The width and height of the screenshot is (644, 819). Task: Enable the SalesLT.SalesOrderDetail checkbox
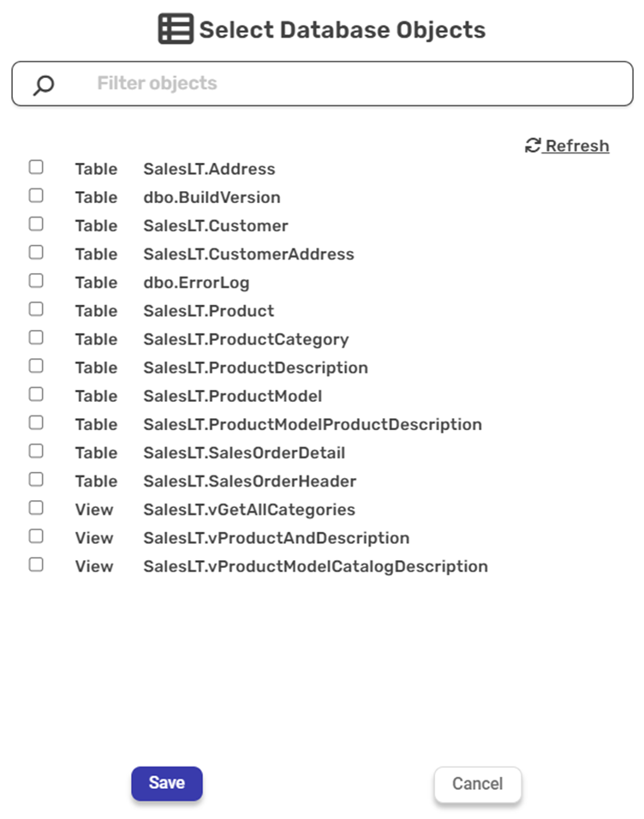(x=36, y=451)
